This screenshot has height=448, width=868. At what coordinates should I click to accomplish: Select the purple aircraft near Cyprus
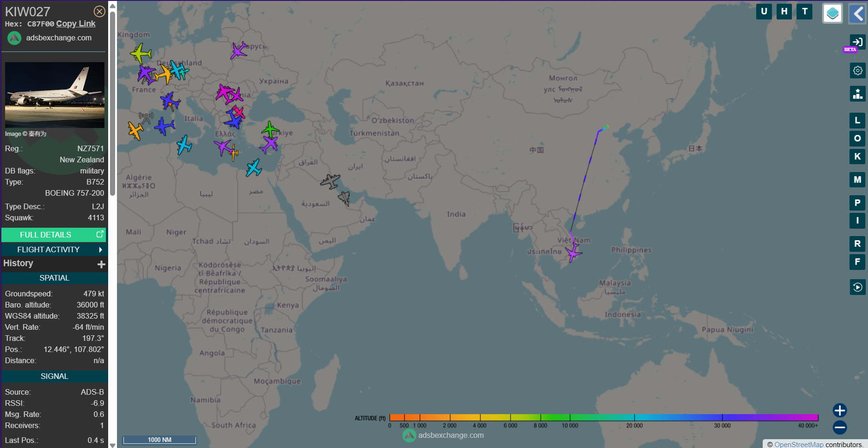(x=269, y=145)
